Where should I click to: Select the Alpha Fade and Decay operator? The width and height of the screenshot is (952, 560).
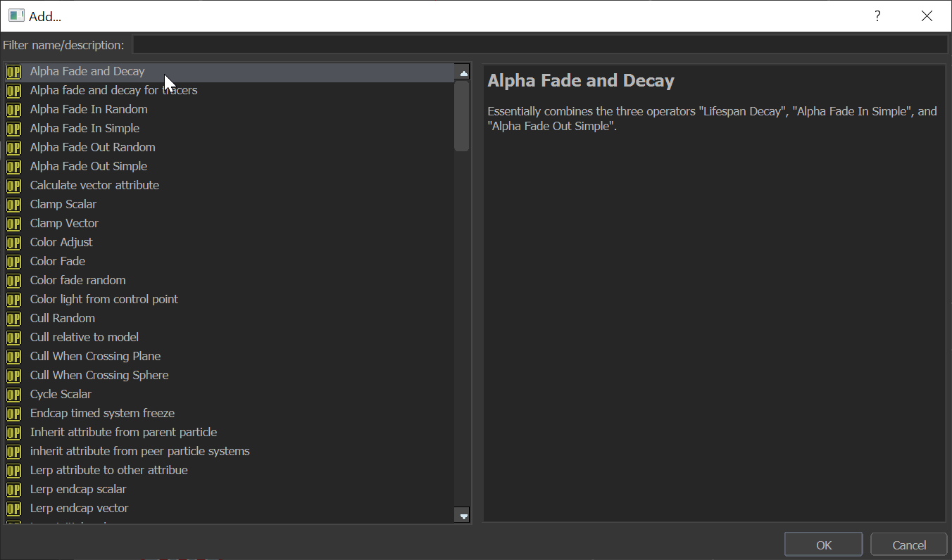point(230,72)
